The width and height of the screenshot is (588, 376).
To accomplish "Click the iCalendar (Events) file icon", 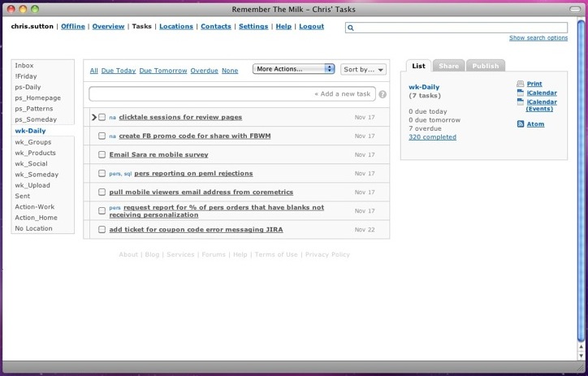I will pos(520,102).
